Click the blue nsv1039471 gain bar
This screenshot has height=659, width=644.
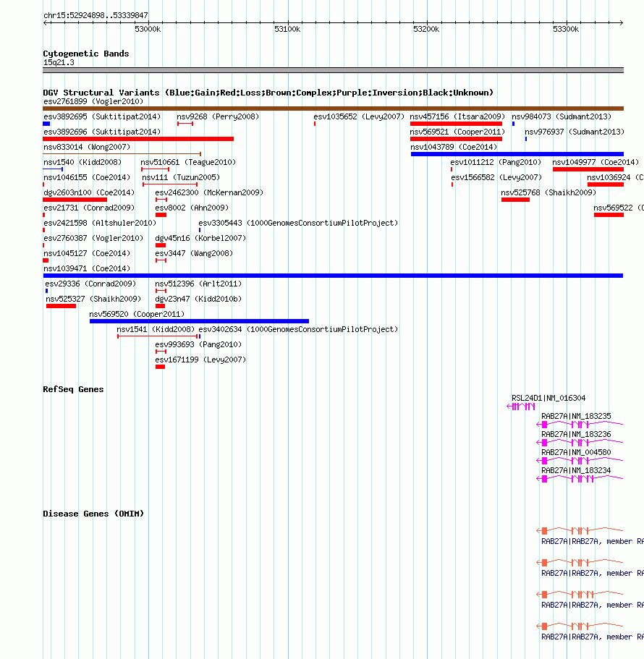pos(333,276)
